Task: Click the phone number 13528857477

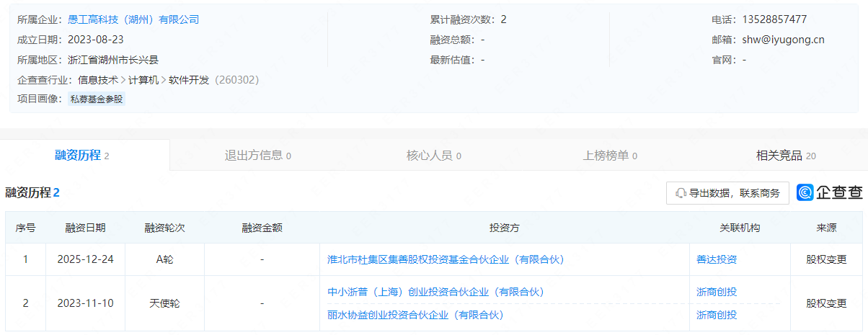Action: [774, 19]
